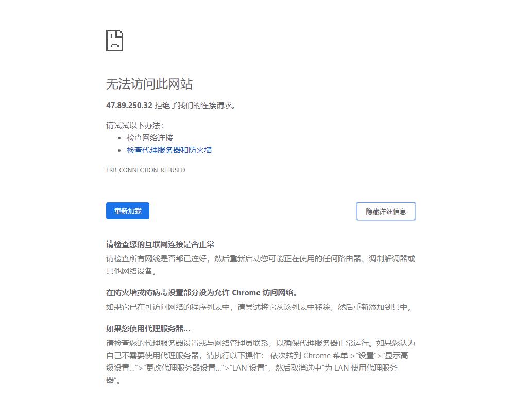Click the paragraph starting 请检查您的代理服务器设置
531x420 pixels.
(x=261, y=361)
